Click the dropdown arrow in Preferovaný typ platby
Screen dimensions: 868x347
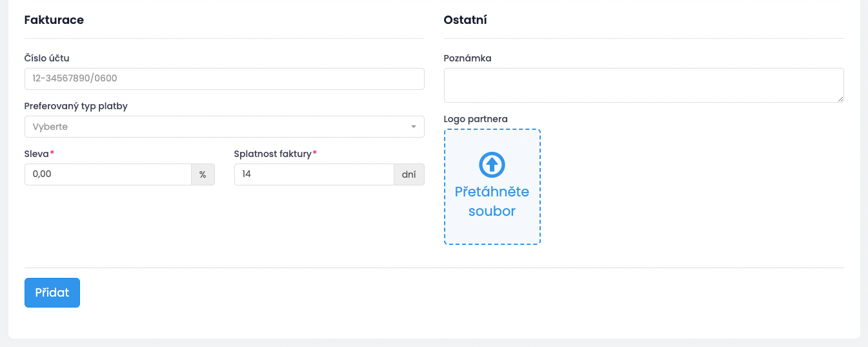[x=414, y=127]
